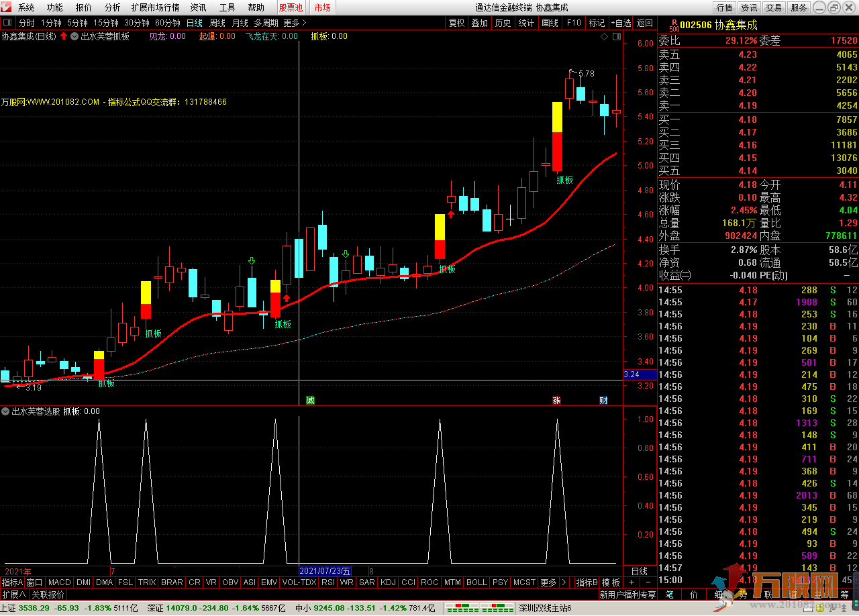This screenshot has height=616, width=859.
Task: Click the 关联报价 tab
Action: (48, 595)
